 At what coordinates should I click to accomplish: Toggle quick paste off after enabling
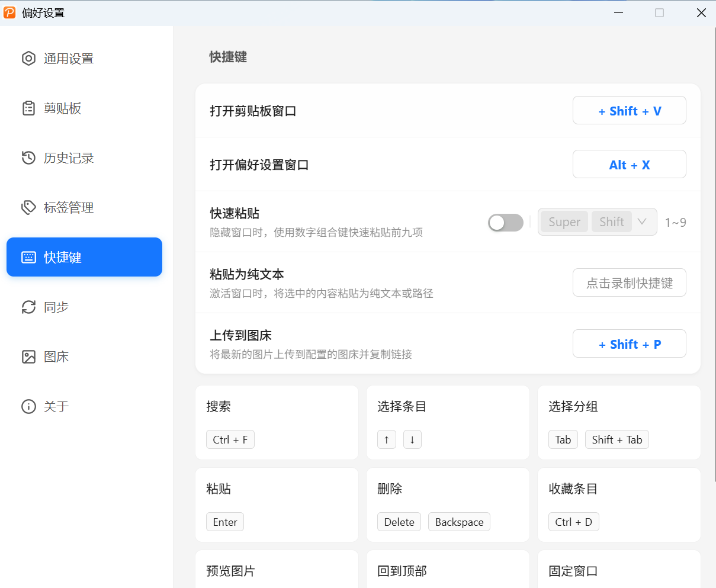coord(505,221)
